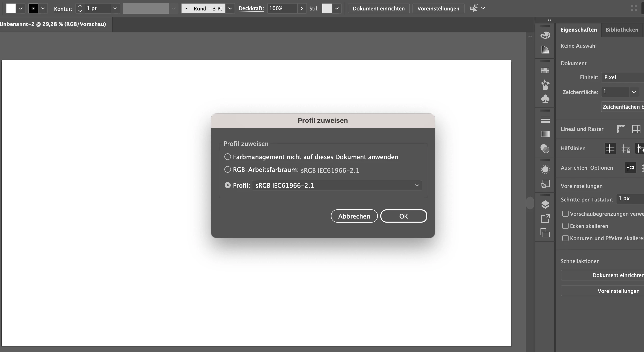The image size is (644, 352).
Task: Enable the Ecken skalieren checkbox
Action: coord(565,226)
